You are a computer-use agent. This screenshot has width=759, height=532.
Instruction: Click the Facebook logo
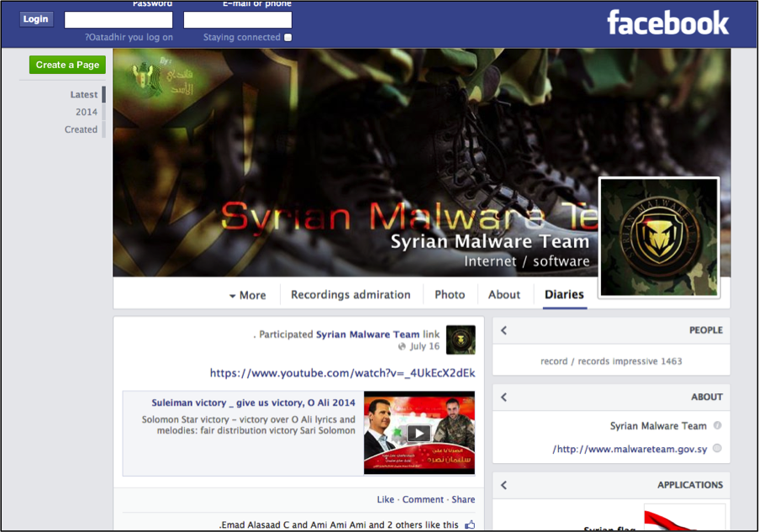pos(667,23)
